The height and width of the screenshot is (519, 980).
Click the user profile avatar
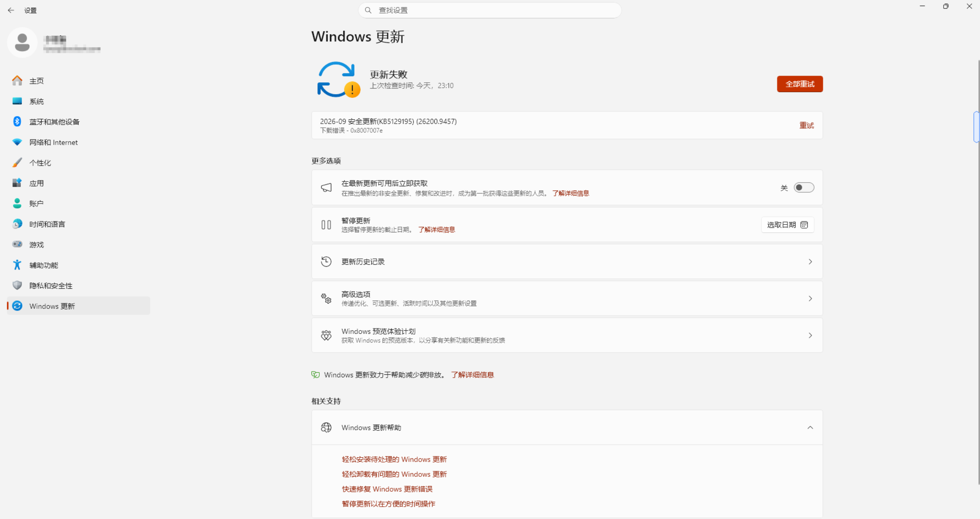[x=22, y=43]
